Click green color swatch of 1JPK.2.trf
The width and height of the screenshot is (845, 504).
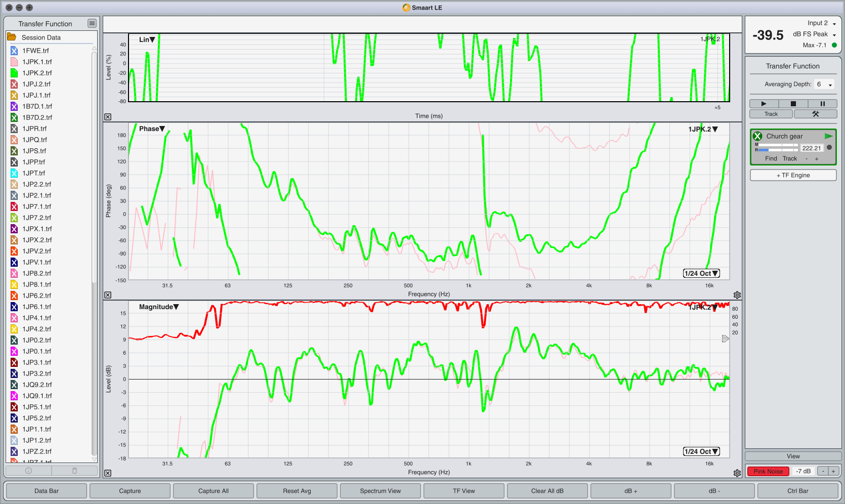(x=14, y=73)
